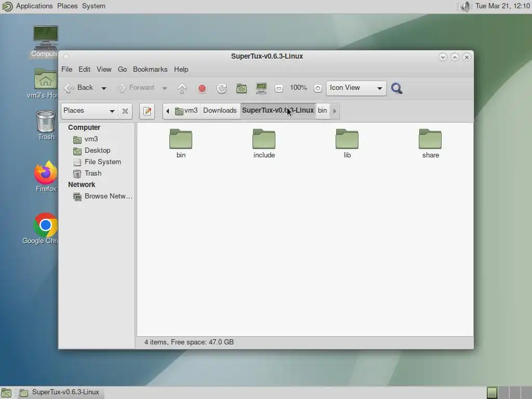Open the Help menu
The image size is (532, 399).
click(x=181, y=69)
